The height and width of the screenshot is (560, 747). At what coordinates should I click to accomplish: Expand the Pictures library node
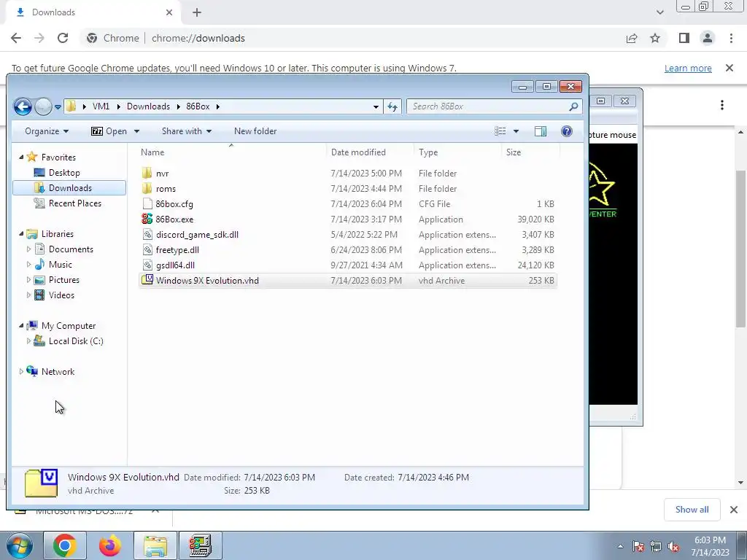[28, 279]
